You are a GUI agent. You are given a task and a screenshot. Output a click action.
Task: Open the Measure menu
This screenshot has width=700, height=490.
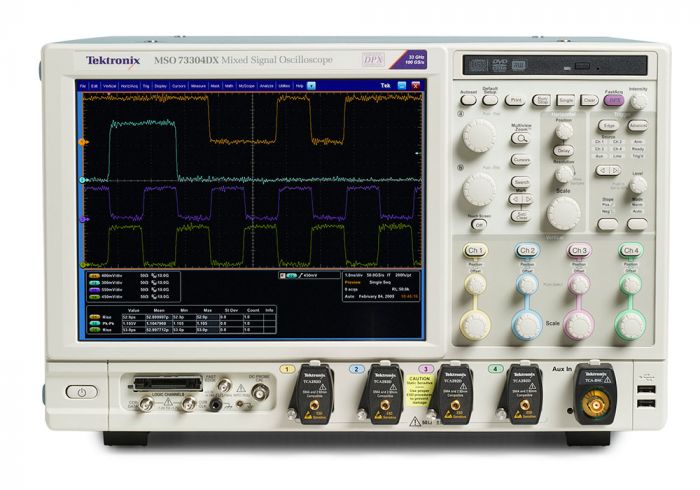(x=198, y=87)
